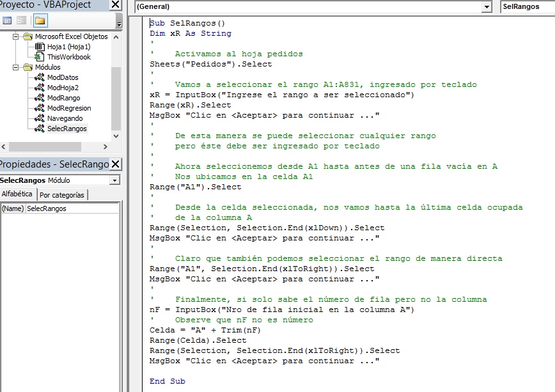
Task: Select the Microsoft Excel Objetos folder icon
Action: pyautogui.click(x=28, y=36)
